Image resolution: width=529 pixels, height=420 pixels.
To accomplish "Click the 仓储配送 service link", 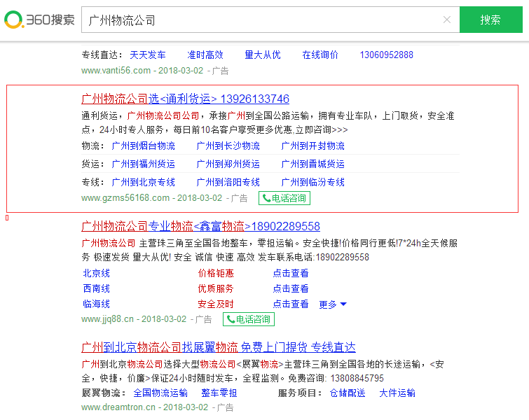I will pyautogui.click(x=348, y=393).
